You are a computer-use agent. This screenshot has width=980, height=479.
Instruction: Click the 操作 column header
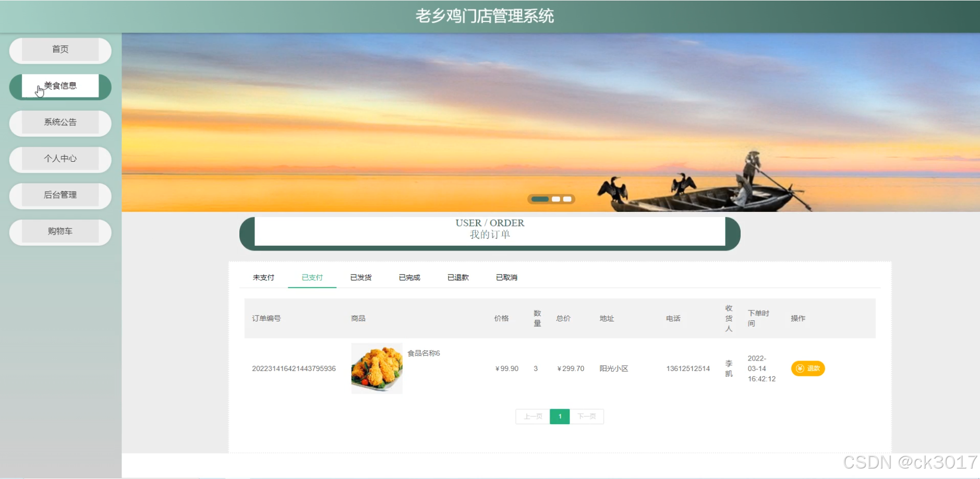tap(798, 318)
